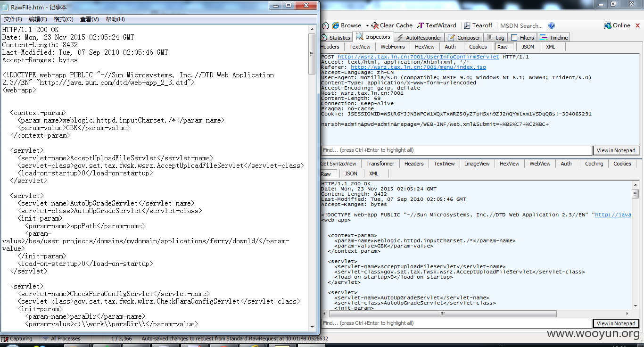The image size is (644, 347).
Task: Open All Processes filter in status bar
Action: (x=62, y=339)
